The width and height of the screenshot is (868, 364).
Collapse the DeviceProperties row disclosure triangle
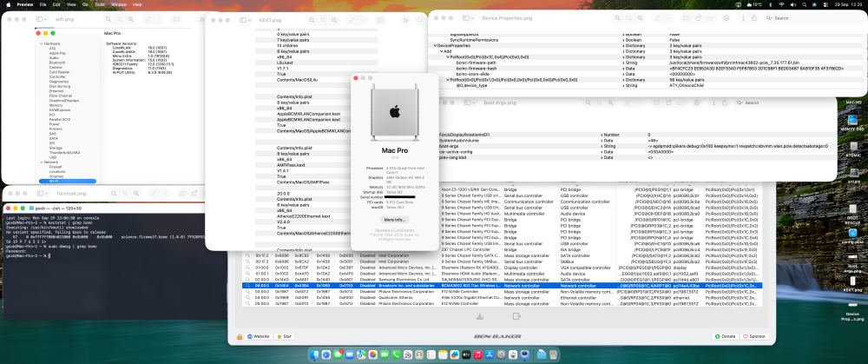coord(436,45)
